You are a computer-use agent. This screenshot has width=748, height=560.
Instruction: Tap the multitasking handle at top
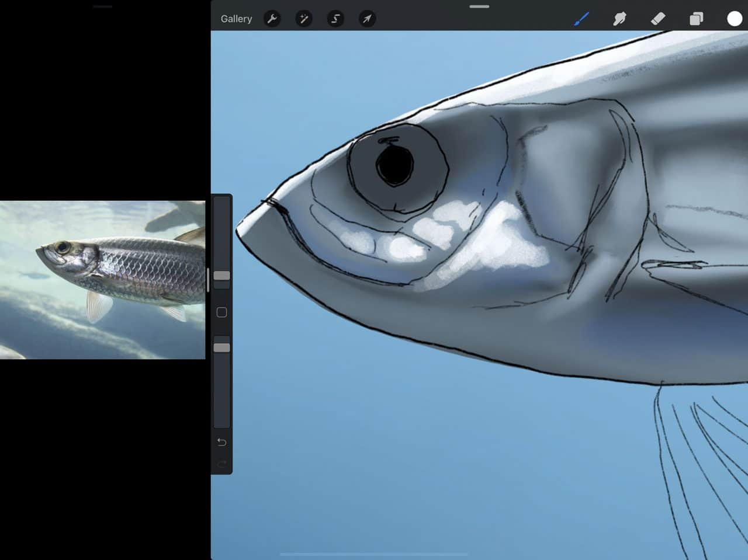(x=478, y=6)
